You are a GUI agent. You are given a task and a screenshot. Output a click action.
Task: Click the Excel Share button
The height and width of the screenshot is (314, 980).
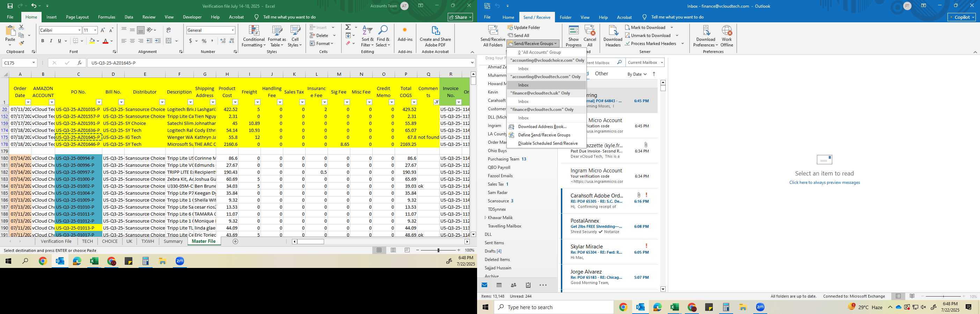coord(460,17)
